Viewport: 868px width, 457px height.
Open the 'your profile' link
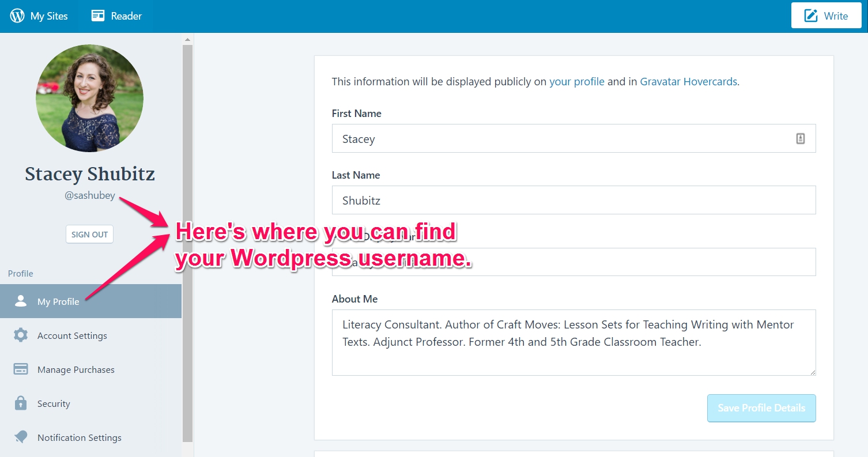coord(576,81)
